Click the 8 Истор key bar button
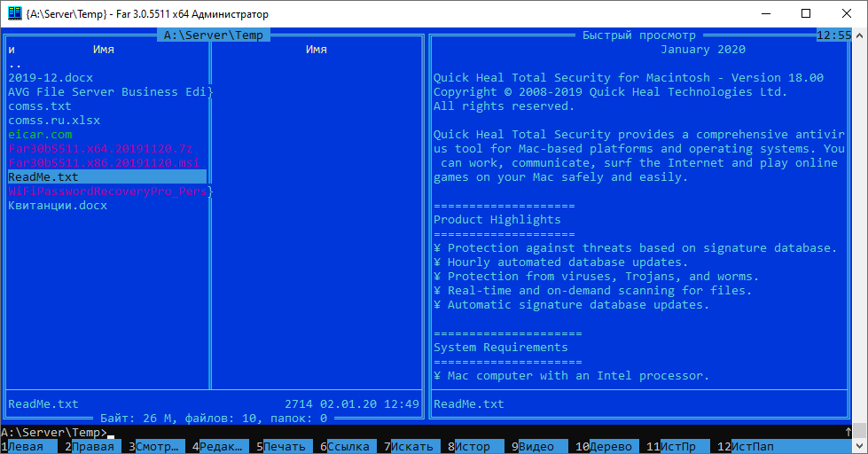The width and height of the screenshot is (868, 454). tap(475, 446)
